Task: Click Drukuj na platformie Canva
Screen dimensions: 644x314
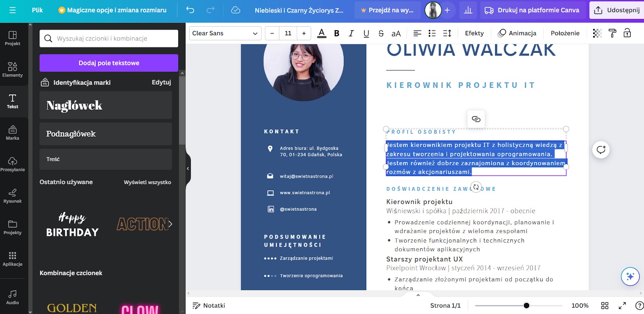Action: click(532, 10)
